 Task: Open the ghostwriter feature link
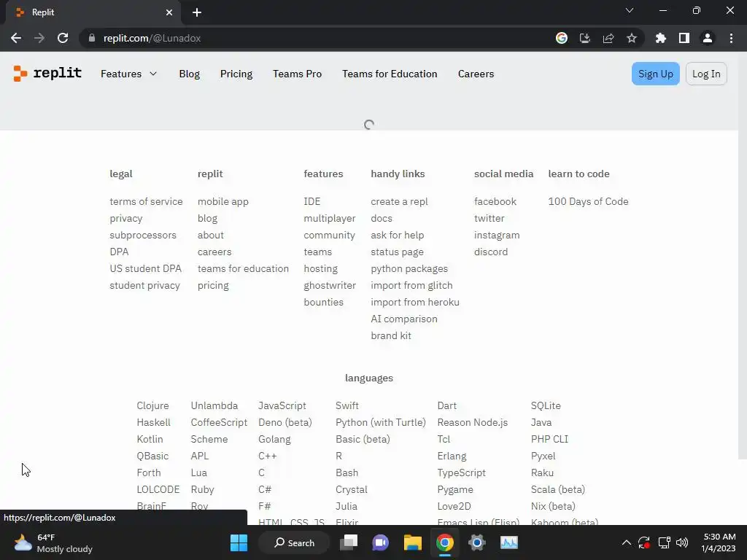(330, 285)
